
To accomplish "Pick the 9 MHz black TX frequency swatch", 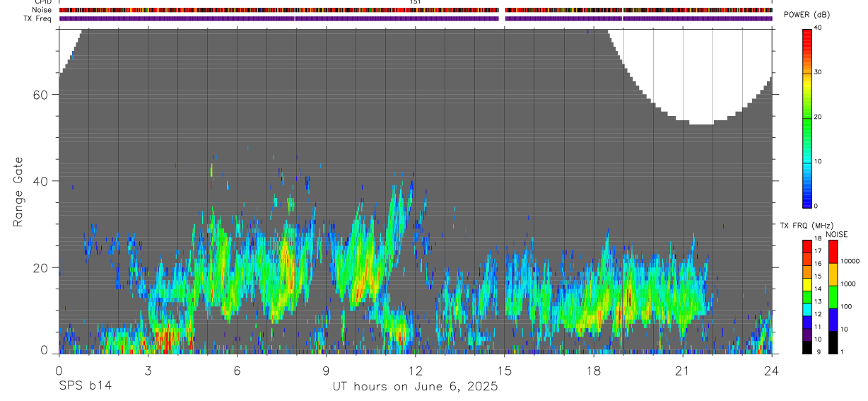I will point(807,348).
